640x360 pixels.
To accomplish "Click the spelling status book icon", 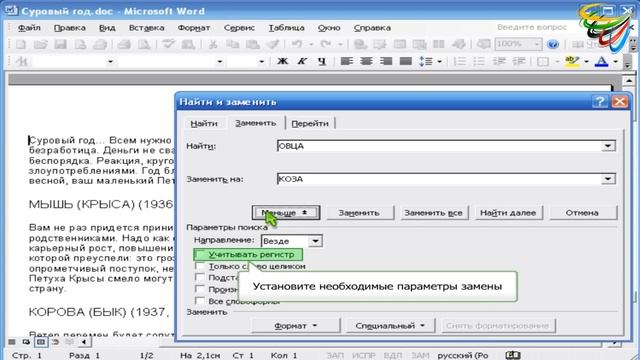I will pyautogui.click(x=513, y=355).
